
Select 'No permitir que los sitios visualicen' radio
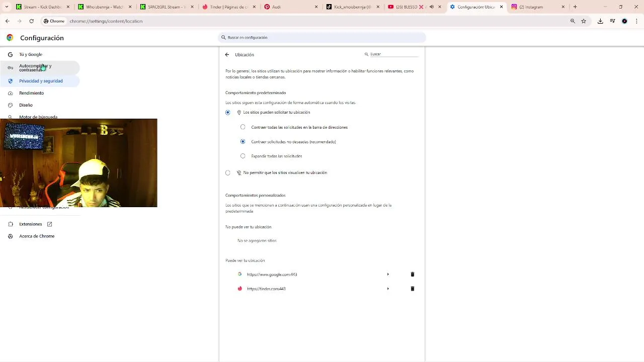[228, 173]
